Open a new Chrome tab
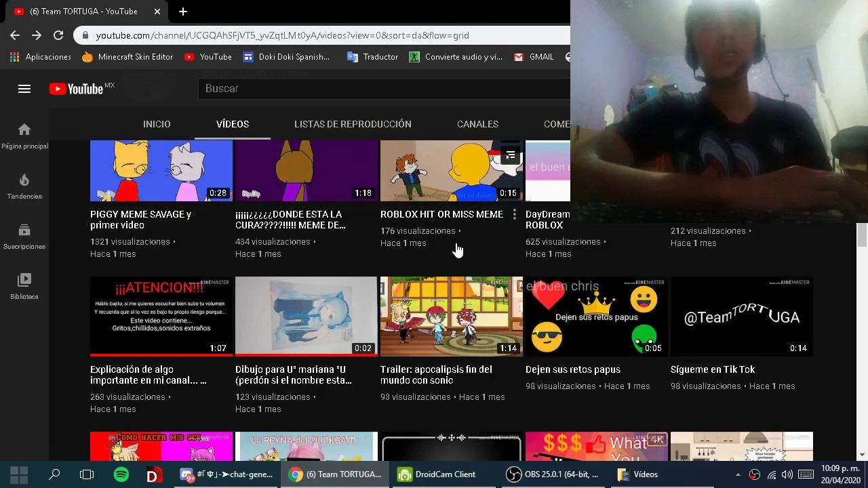The image size is (868, 488). pyautogui.click(x=183, y=12)
